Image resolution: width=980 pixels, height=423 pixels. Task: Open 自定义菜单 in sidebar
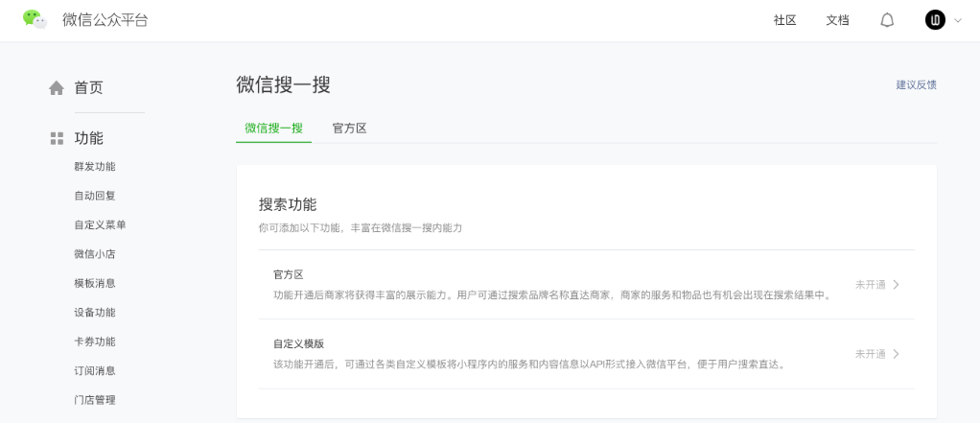point(100,224)
